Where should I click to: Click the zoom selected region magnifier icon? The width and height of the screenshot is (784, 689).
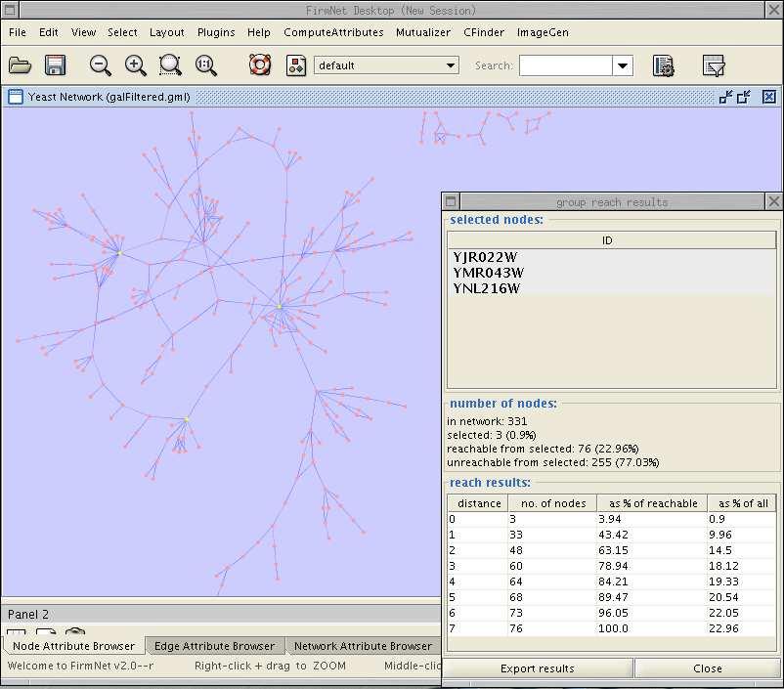point(170,65)
